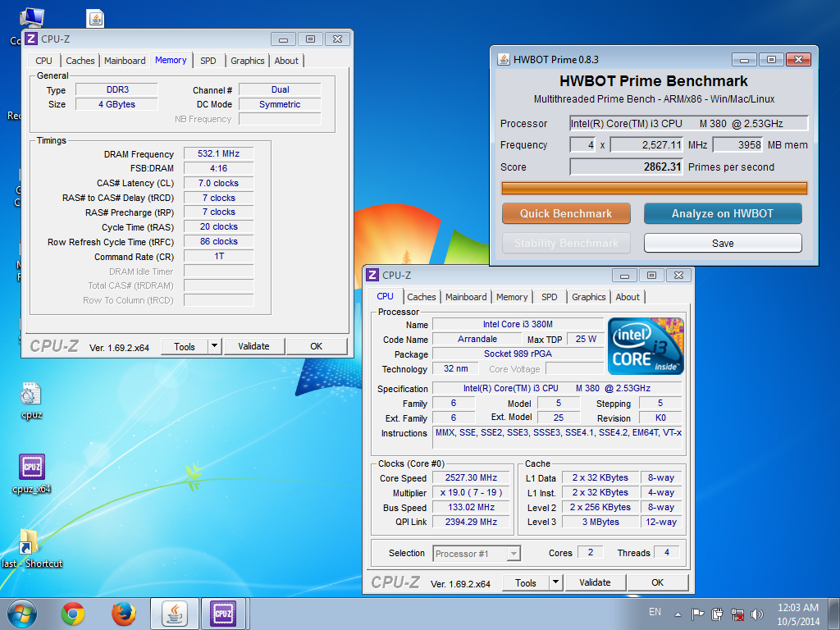Image resolution: width=840 pixels, height=630 pixels.
Task: Open the Graphics tab in the Memory CPU-Z window
Action: (x=248, y=61)
